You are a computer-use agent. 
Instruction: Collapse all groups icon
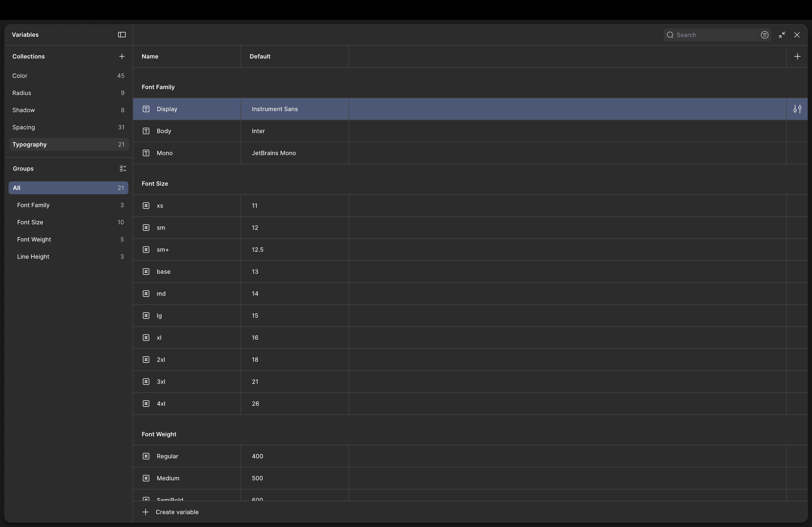coord(123,169)
